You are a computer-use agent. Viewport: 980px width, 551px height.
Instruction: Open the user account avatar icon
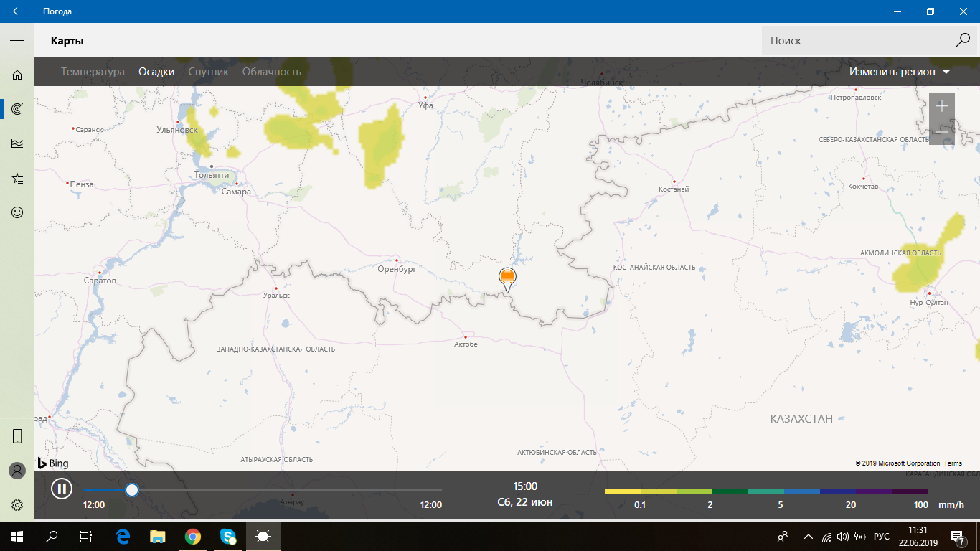[17, 471]
